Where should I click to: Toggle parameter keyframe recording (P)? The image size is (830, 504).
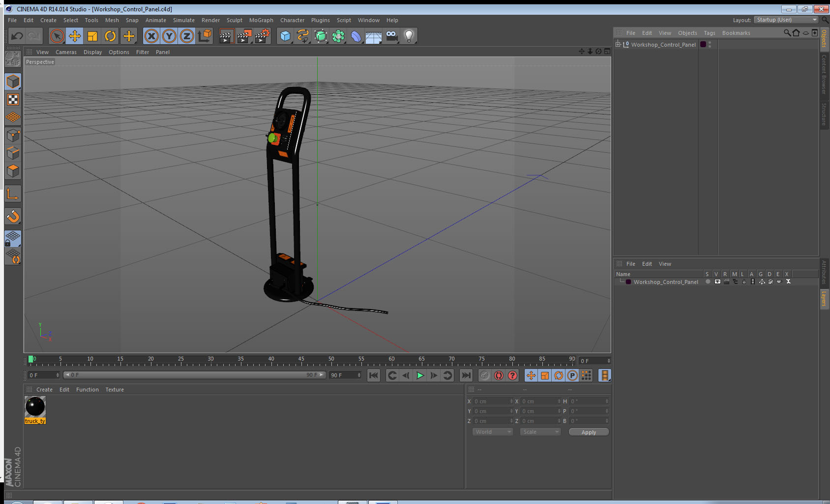(x=572, y=375)
